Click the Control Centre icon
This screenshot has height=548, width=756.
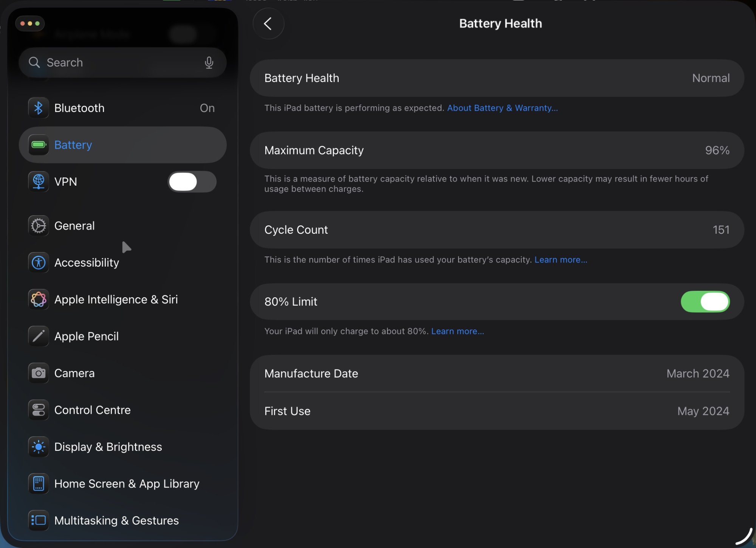pos(39,410)
